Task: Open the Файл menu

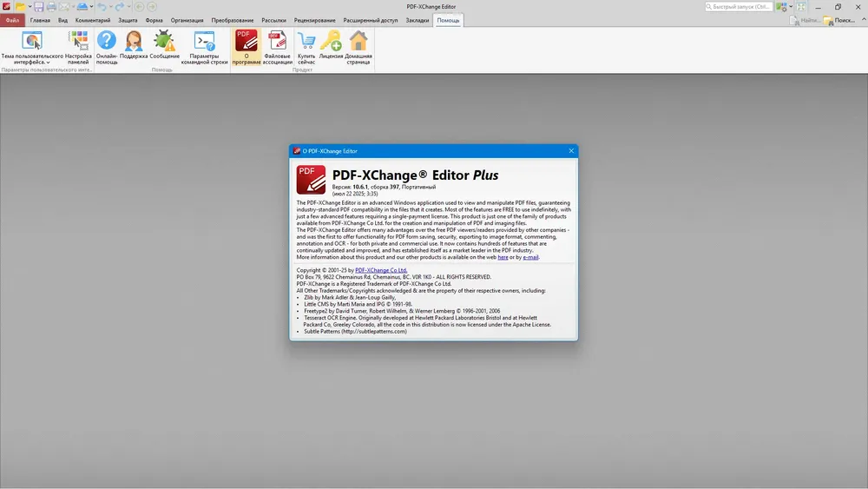Action: (12, 20)
